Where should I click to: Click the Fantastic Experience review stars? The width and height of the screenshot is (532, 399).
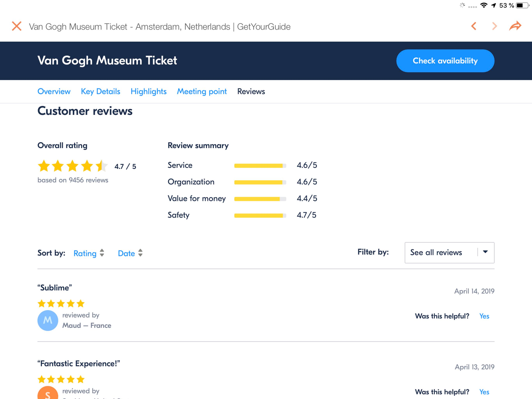[x=61, y=379]
